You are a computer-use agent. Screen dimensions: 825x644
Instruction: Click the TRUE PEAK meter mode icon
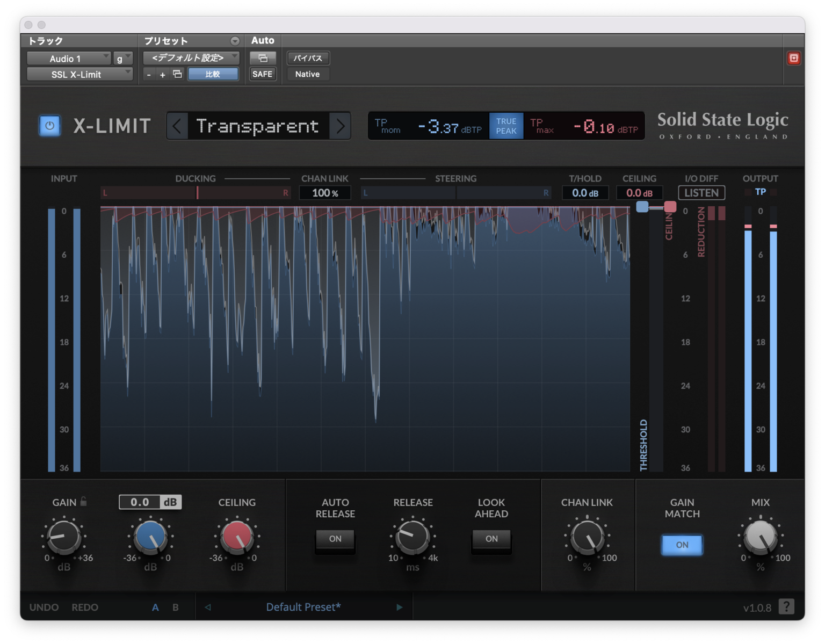[x=505, y=125]
